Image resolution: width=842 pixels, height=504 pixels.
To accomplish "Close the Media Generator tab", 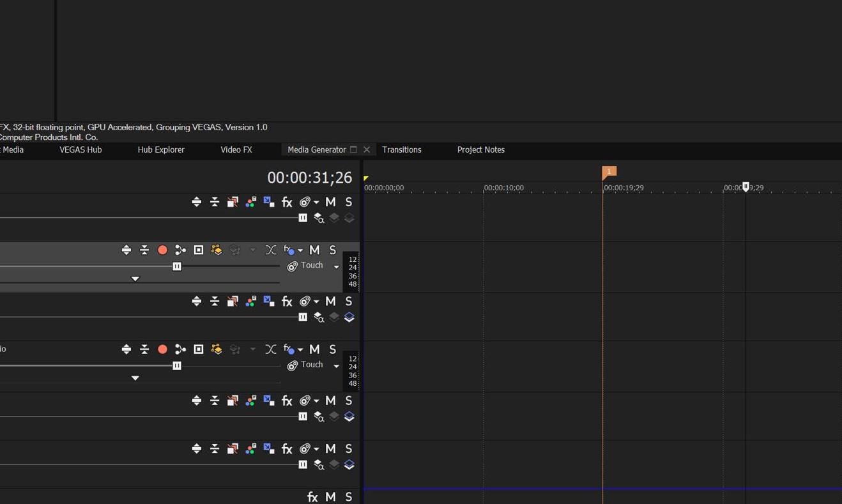I will pos(367,149).
